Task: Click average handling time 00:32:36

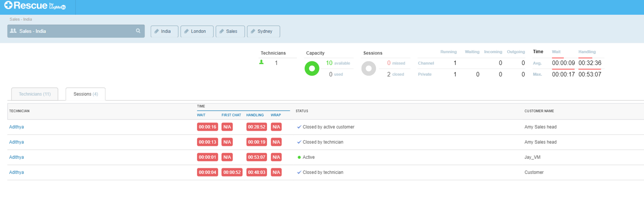Action: coord(590,63)
